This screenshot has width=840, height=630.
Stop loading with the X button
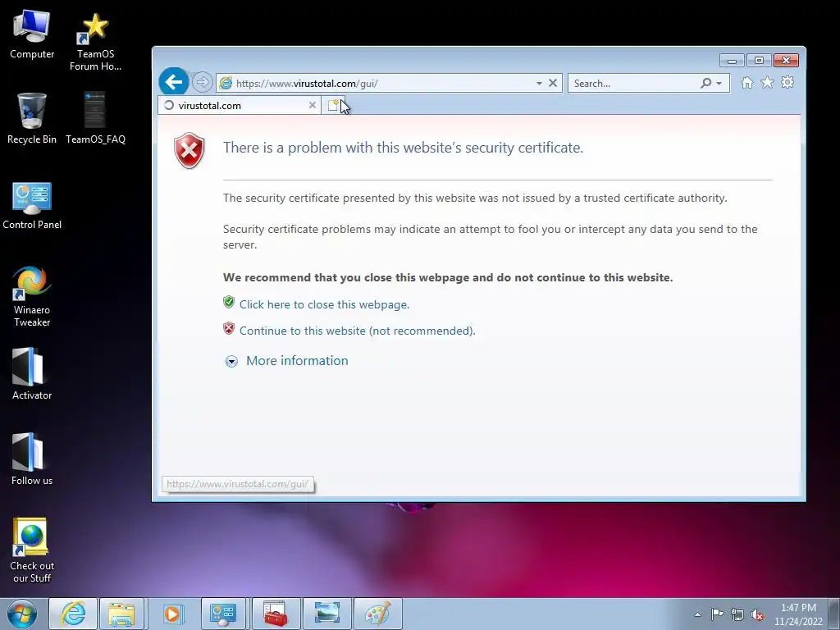(553, 83)
